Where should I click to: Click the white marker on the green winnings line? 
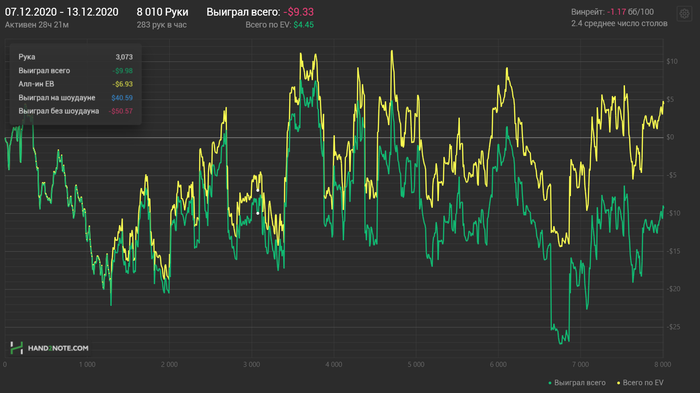[258, 213]
